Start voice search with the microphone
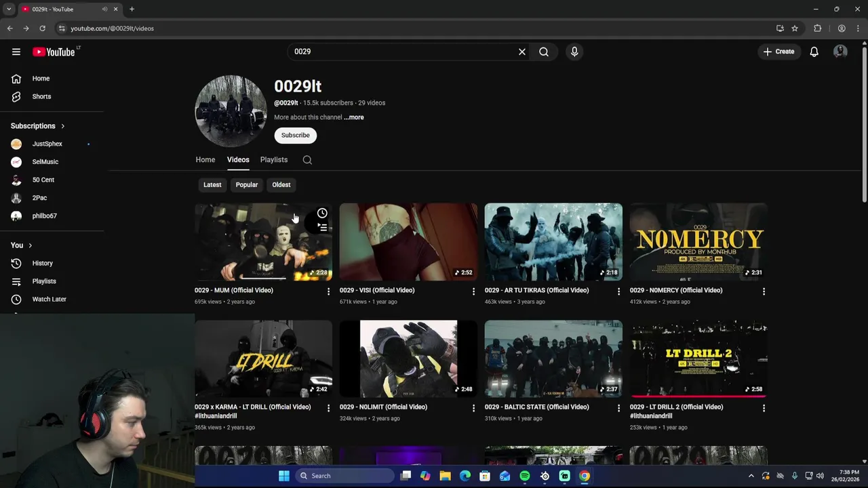Screen dimensions: 868x488 (574, 52)
